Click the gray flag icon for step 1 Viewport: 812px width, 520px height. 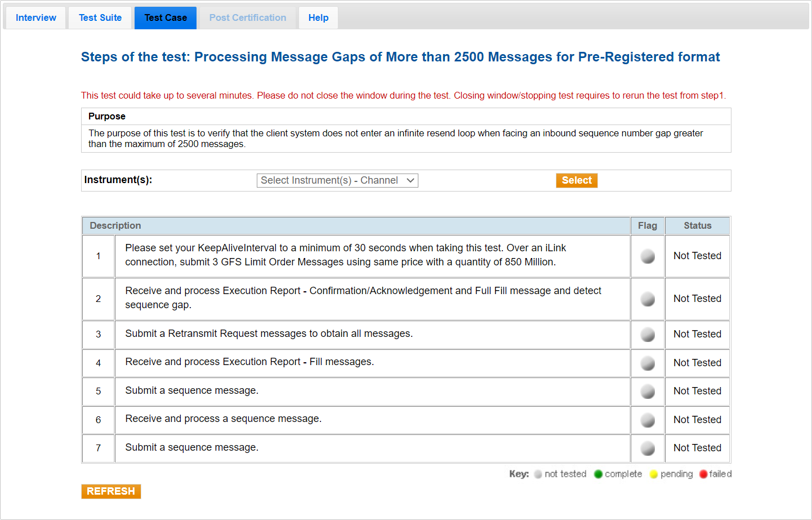tap(648, 256)
